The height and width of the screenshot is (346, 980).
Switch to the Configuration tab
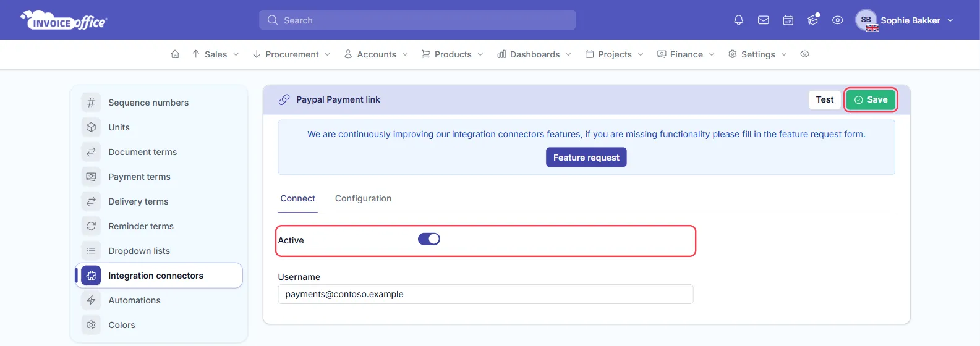pyautogui.click(x=363, y=198)
